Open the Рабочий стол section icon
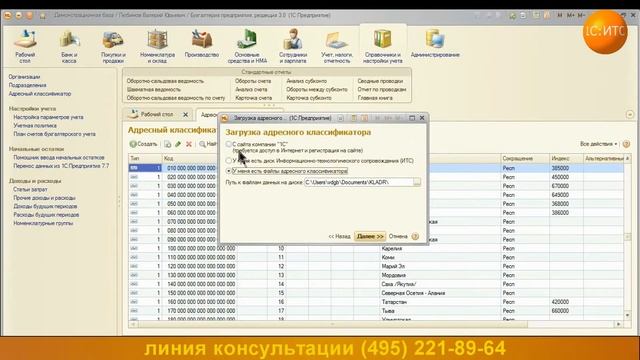This screenshot has height=360, width=640. (x=25, y=46)
